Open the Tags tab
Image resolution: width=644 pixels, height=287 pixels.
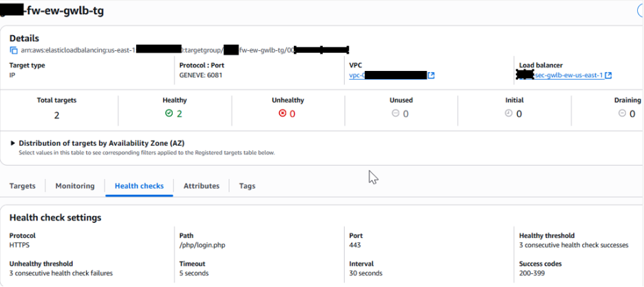pos(247,186)
